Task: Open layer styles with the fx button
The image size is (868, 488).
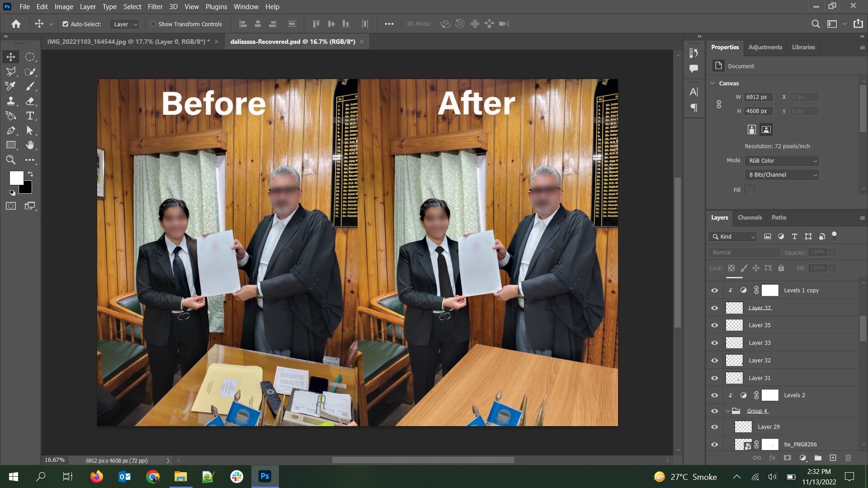Action: (x=772, y=458)
